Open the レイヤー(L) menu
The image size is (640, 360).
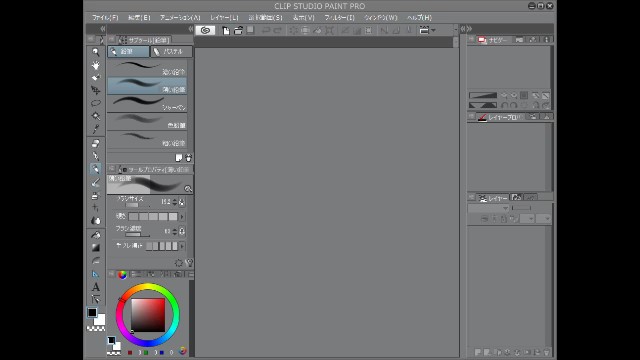pyautogui.click(x=224, y=18)
